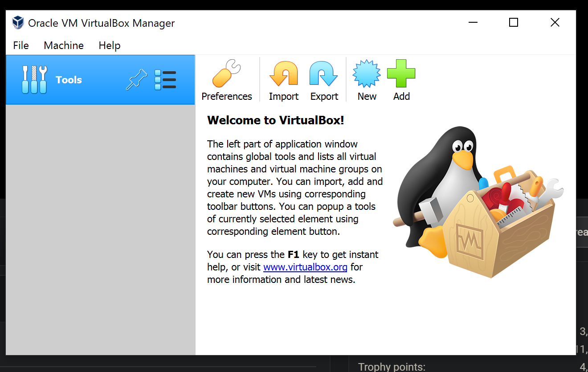Viewport: 588px width, 372px height.
Task: Open the Preferences toolbar button
Action: (x=227, y=80)
